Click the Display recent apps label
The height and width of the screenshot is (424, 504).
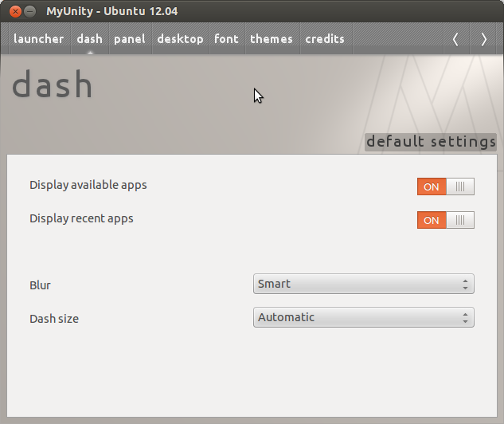[x=81, y=218]
